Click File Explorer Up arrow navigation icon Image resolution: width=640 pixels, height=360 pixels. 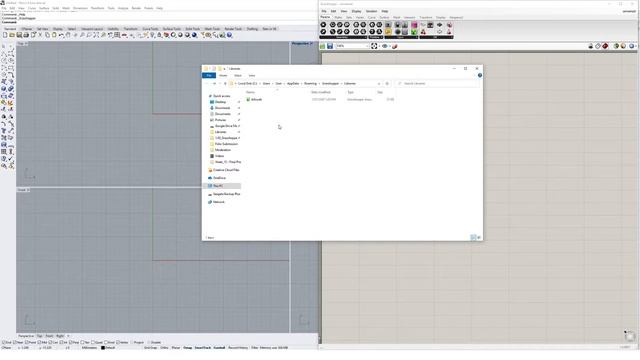click(225, 83)
